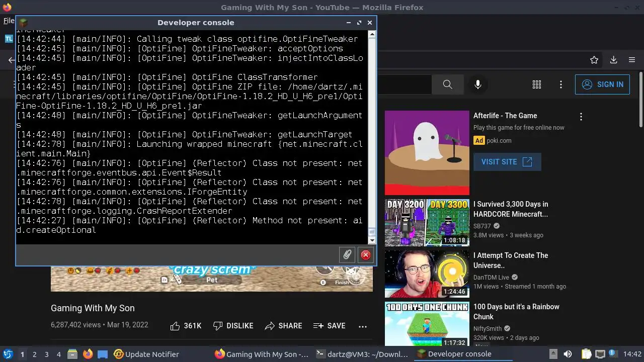Click the SIGN IN button on YouTube
The height and width of the screenshot is (362, 644).
[602, 84]
